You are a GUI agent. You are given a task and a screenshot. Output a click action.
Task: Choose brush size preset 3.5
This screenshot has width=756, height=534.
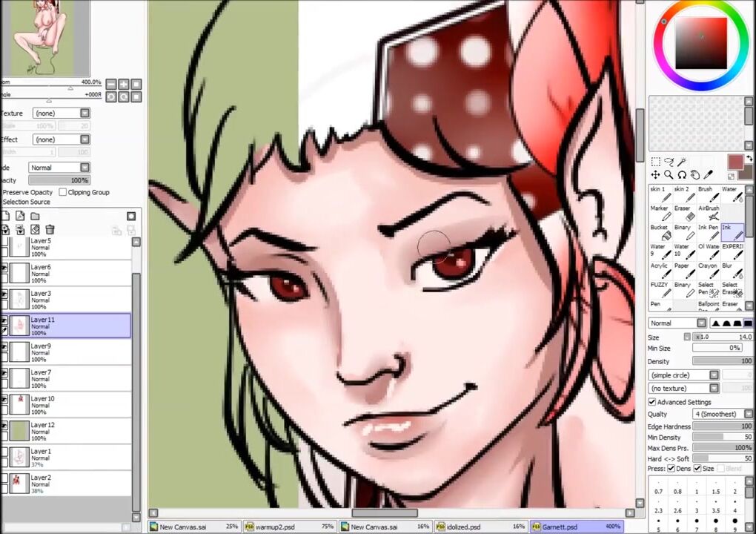[x=715, y=510]
